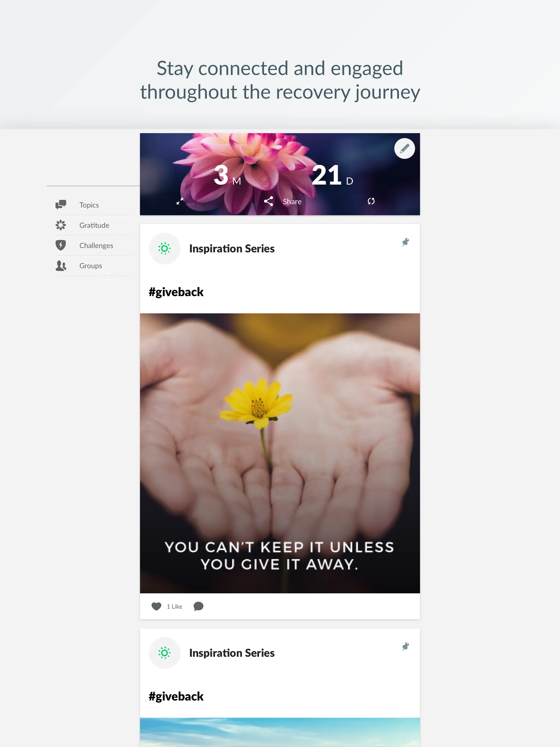Click the Inspiration Series label

pos(231,248)
